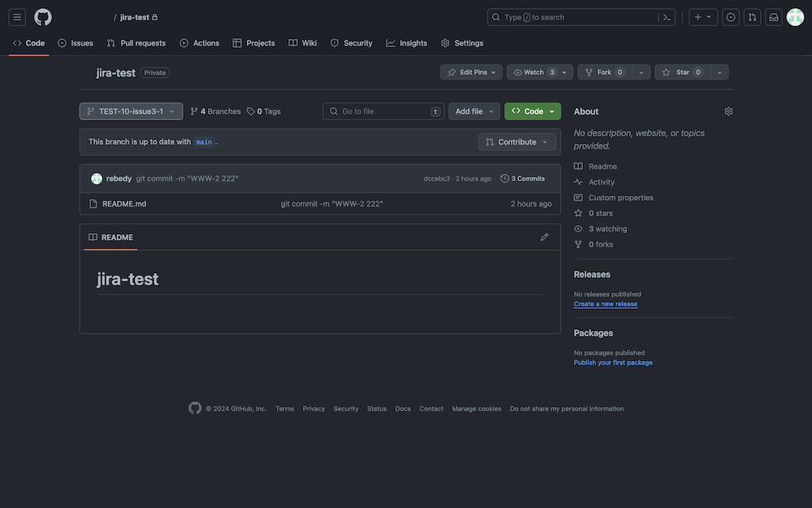Image resolution: width=812 pixels, height=508 pixels.
Task: Open the latest commit message in commit header
Action: pos(187,178)
